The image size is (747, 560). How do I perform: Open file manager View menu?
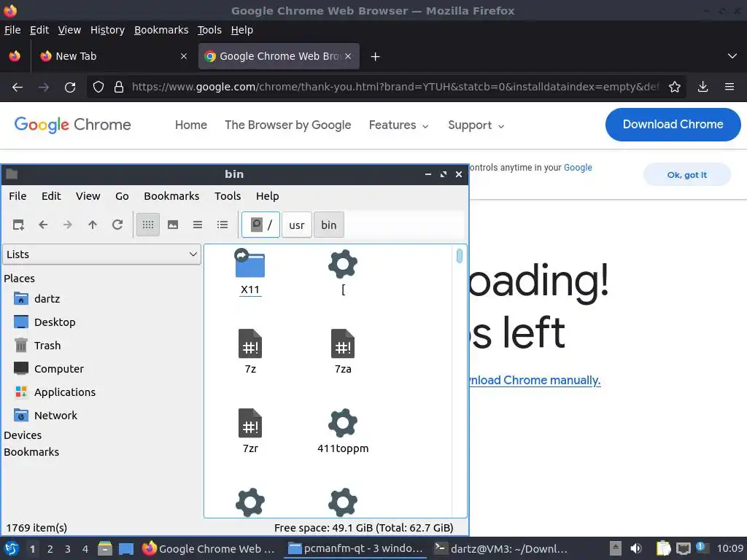point(88,196)
